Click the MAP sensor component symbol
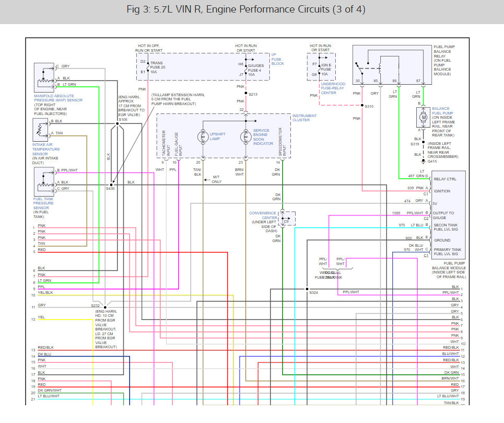This screenshot has height=423, width=504. point(44,77)
